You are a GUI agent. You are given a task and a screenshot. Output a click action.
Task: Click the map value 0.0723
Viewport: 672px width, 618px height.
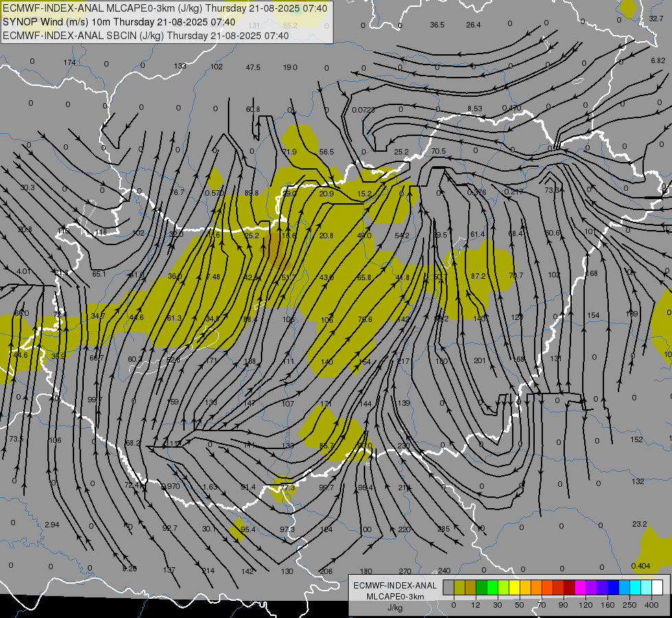tap(363, 110)
